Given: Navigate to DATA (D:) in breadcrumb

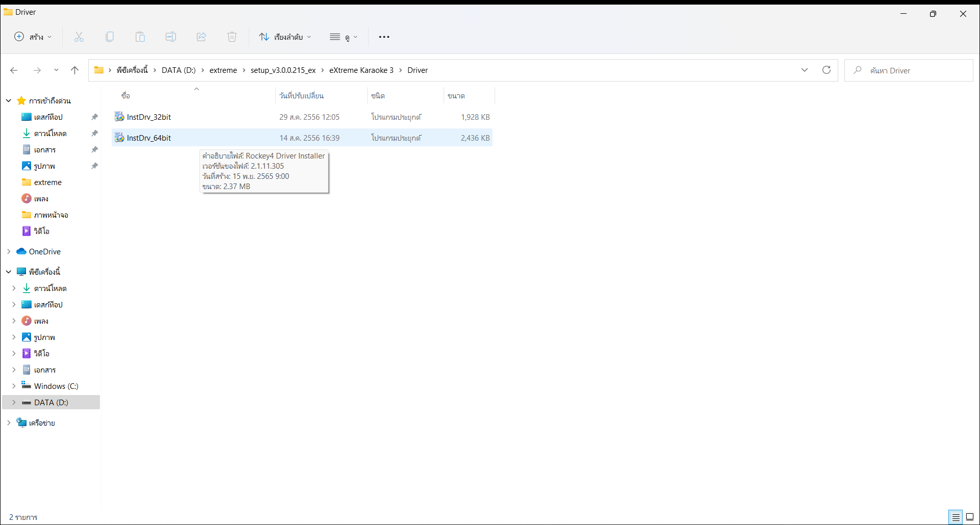Looking at the screenshot, I should pos(178,70).
